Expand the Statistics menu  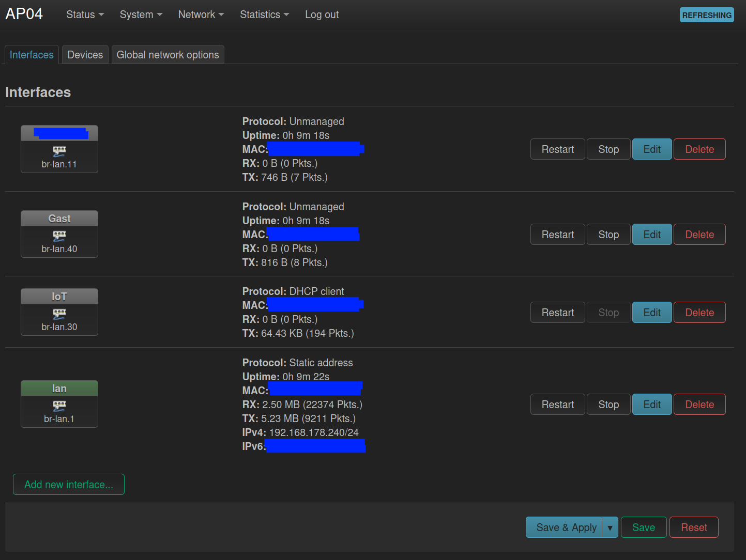pyautogui.click(x=265, y=14)
